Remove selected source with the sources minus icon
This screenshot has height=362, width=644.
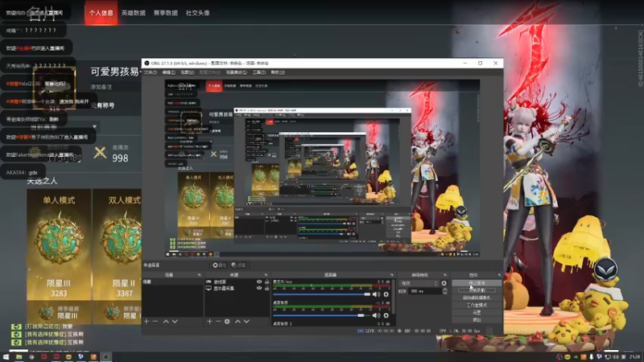point(218,321)
